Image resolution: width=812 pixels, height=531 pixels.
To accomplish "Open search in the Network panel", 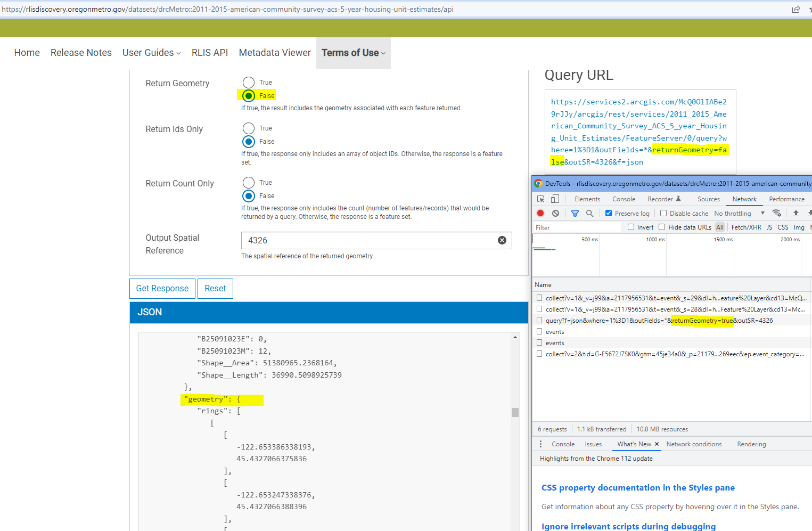I will tap(589, 213).
